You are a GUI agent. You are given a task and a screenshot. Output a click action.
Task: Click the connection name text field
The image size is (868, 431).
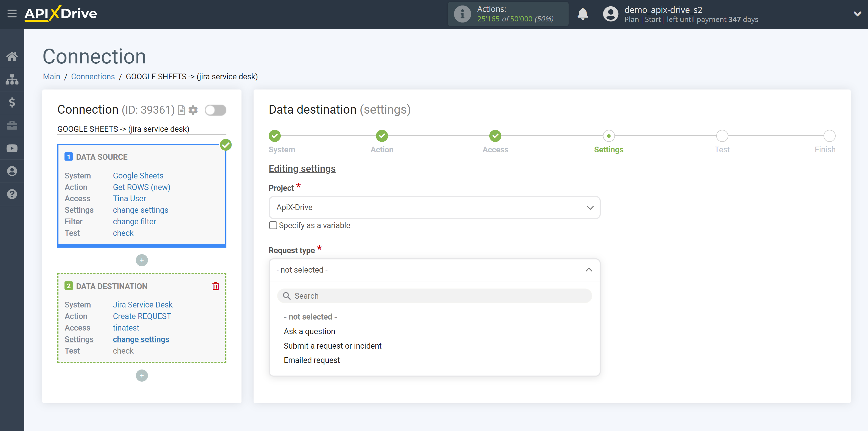click(142, 129)
